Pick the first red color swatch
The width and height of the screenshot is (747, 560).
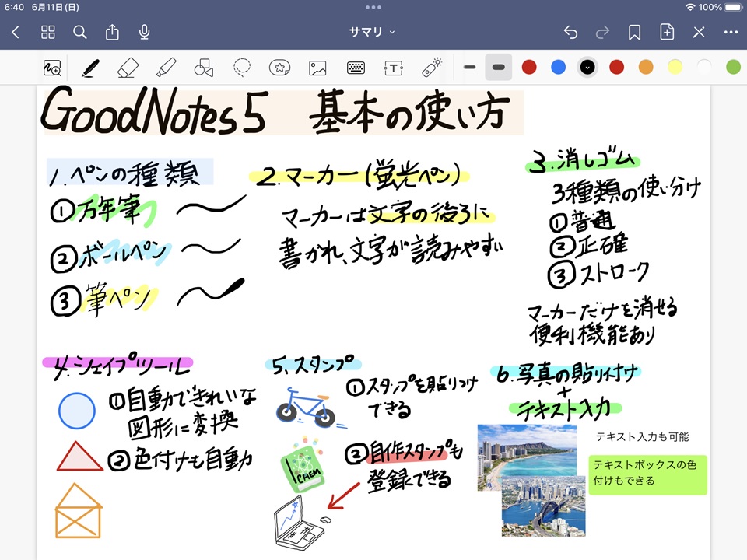[x=529, y=67]
